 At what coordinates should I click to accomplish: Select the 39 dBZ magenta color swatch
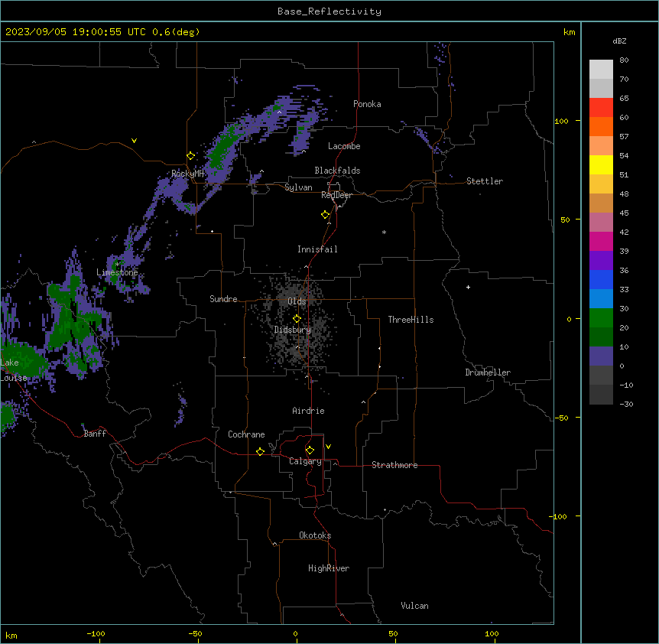(601, 241)
